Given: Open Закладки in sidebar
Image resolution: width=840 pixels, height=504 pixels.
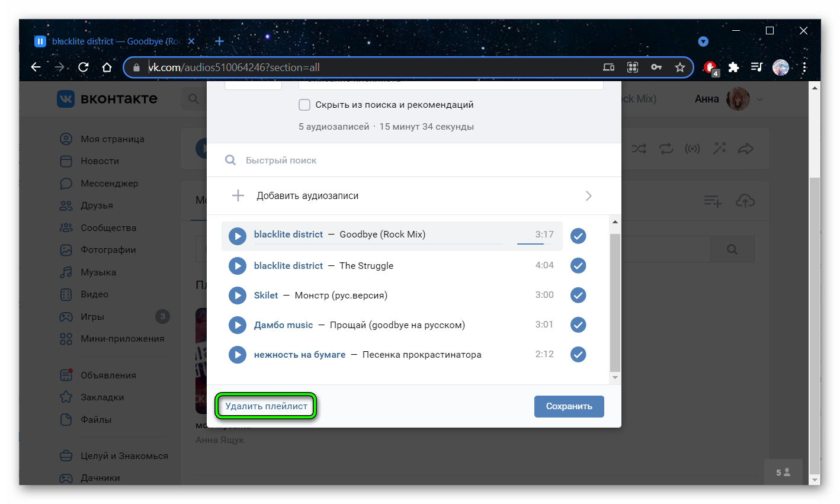Looking at the screenshot, I should click(x=92, y=397).
